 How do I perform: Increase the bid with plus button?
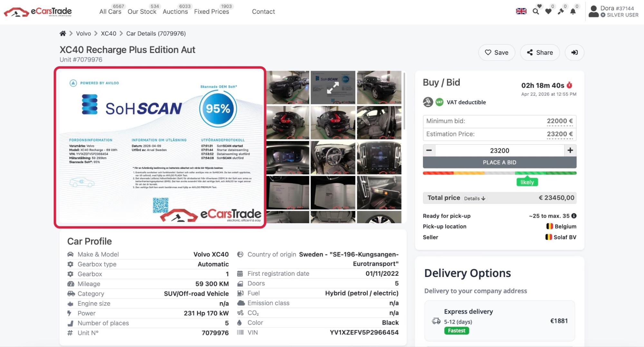point(570,150)
